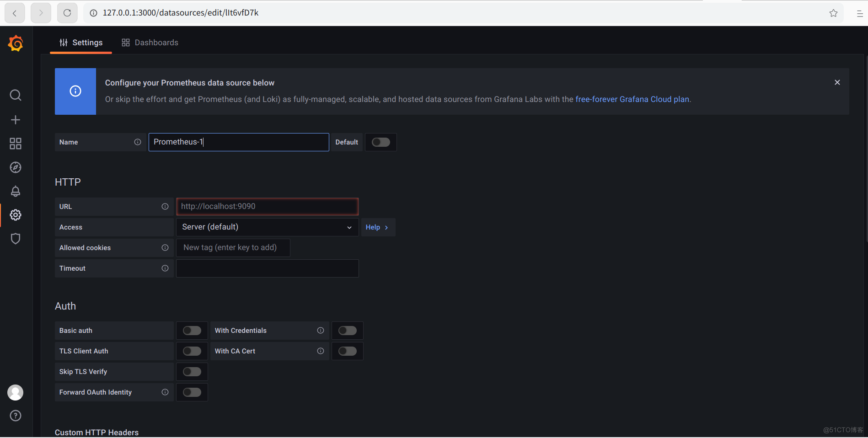Toggle the Default data source switch
Image resolution: width=868 pixels, height=438 pixels.
click(x=381, y=142)
